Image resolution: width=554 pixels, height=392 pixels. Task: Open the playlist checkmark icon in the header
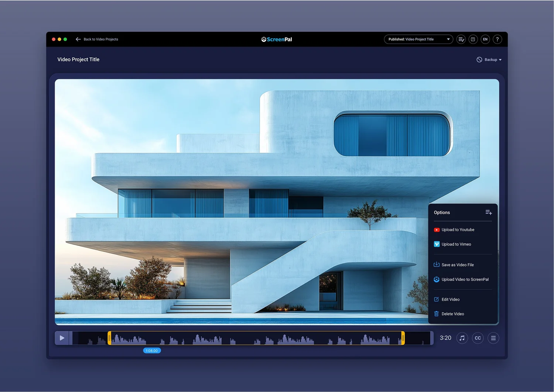pyautogui.click(x=461, y=39)
